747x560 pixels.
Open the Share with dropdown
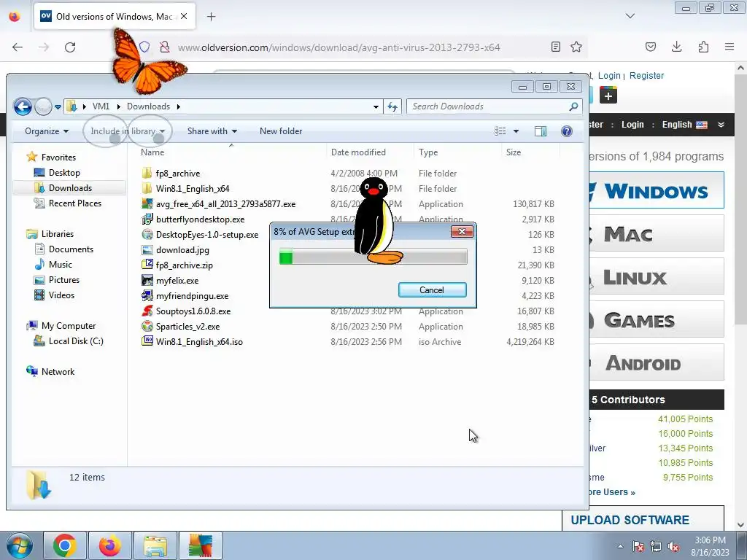click(212, 131)
